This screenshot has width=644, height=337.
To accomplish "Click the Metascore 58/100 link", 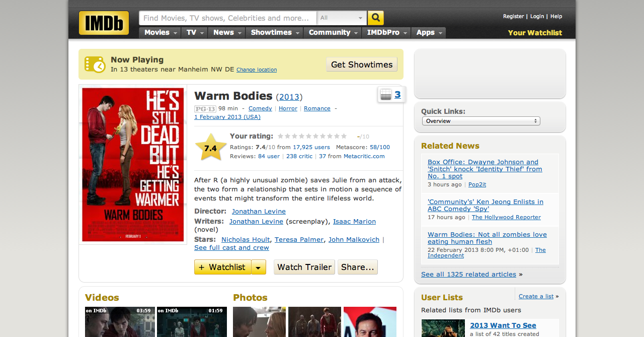I will point(380,147).
